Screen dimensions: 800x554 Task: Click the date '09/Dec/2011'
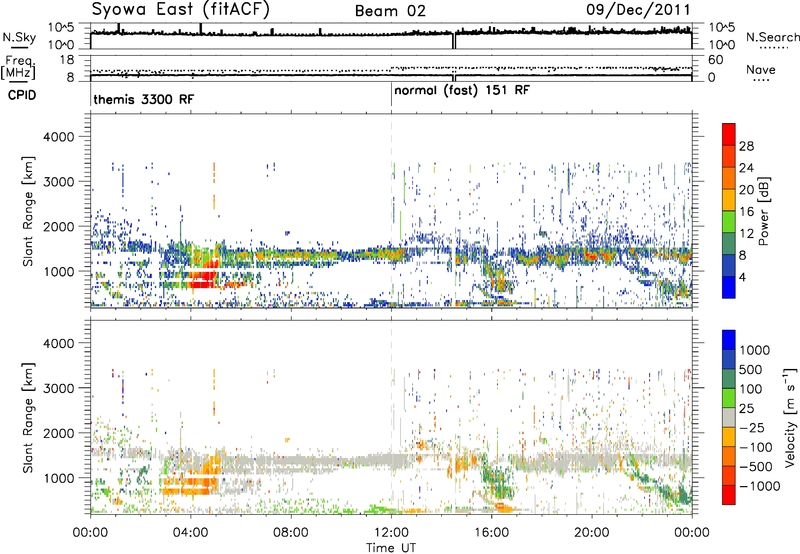(x=638, y=10)
